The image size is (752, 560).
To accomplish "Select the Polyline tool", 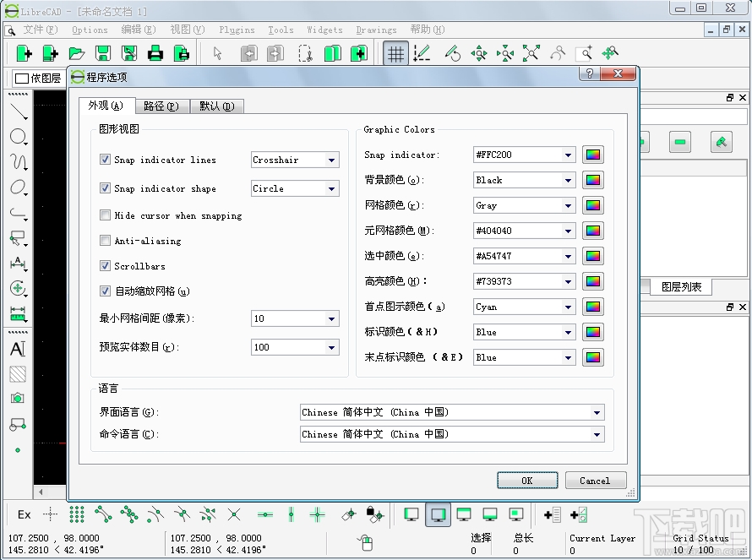I will click(x=19, y=213).
